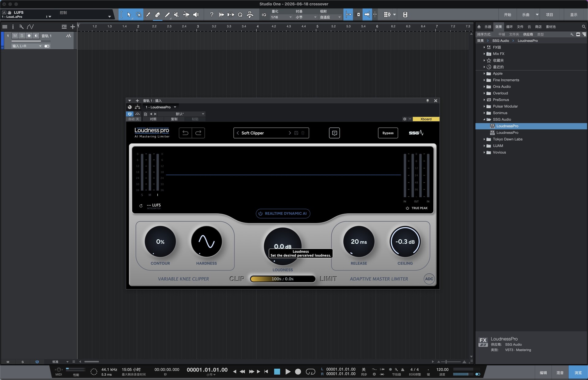
Task: Toggle plugin power activate button
Action: [130, 114]
